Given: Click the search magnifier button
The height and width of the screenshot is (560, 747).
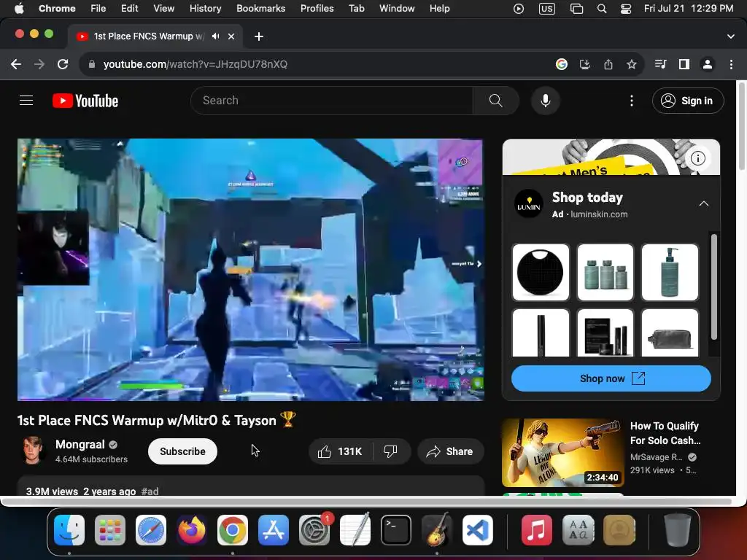Looking at the screenshot, I should pyautogui.click(x=495, y=101).
